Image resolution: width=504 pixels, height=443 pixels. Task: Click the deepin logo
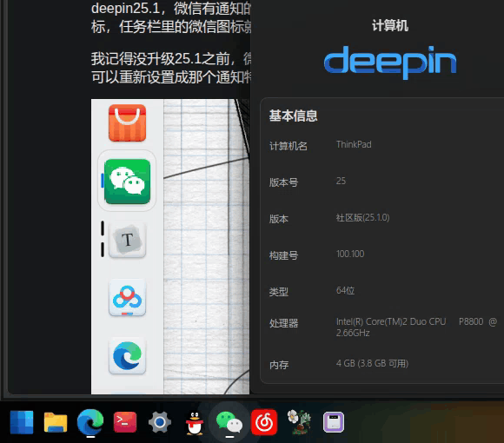(390, 62)
